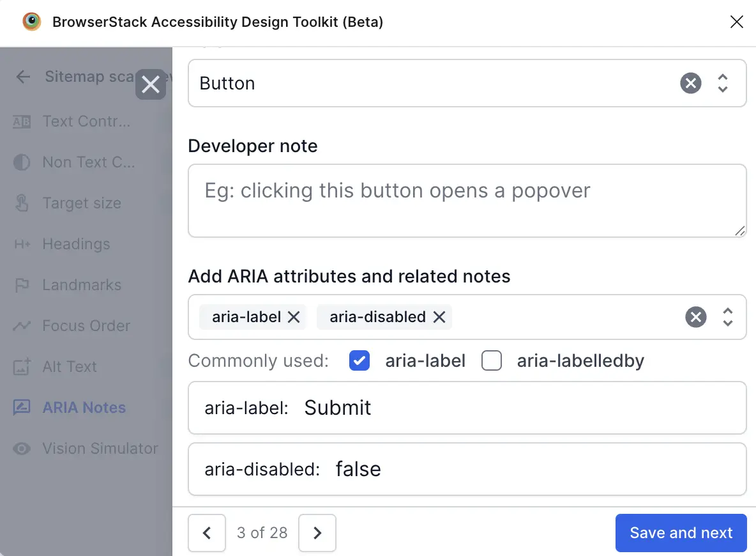The image size is (756, 556).
Task: Click the BrowserStack eye logo icon
Action: pos(32,22)
